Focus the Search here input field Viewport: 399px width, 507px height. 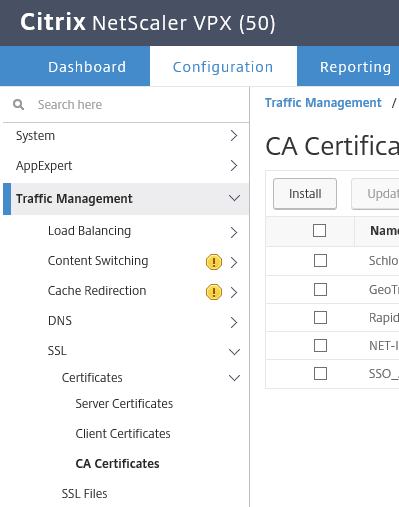coord(126,105)
